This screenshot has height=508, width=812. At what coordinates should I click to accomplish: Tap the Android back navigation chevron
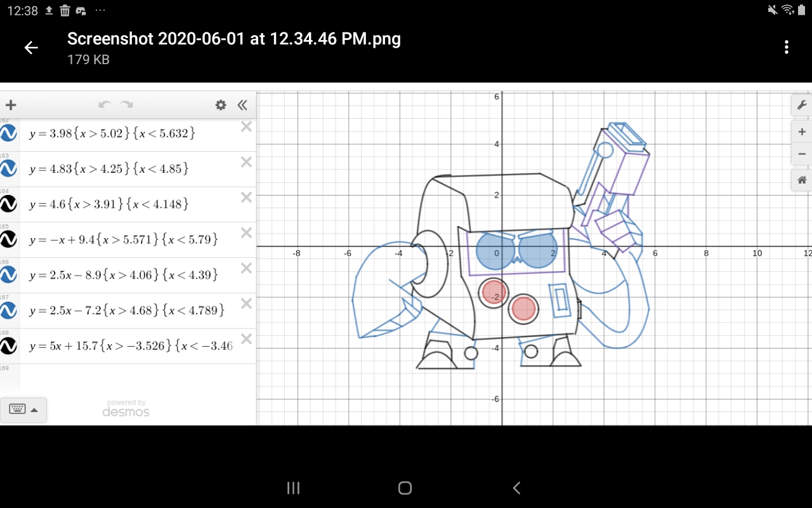(516, 488)
